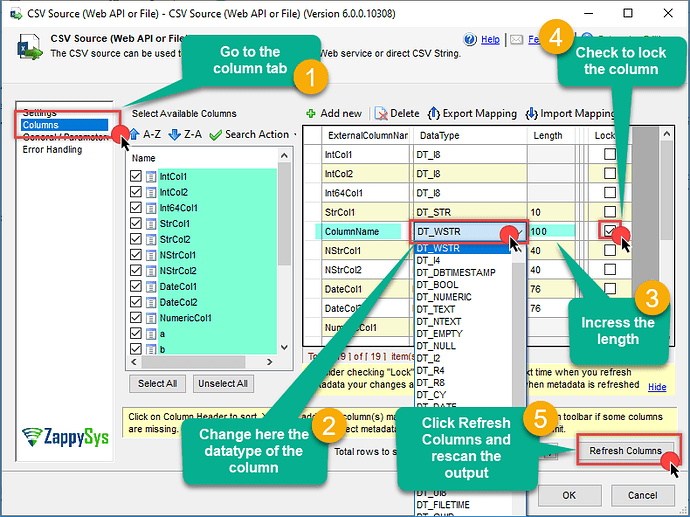Uncheck DateCol2 in available columns list
Screen dimensions: 690x517
[136, 302]
